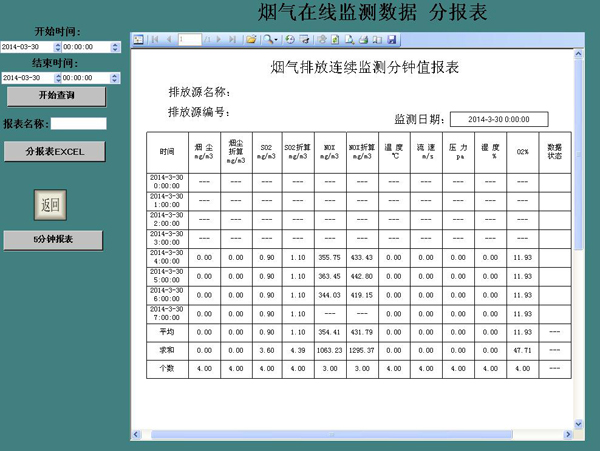Click the vertical scrollbar thumb

(578, 154)
